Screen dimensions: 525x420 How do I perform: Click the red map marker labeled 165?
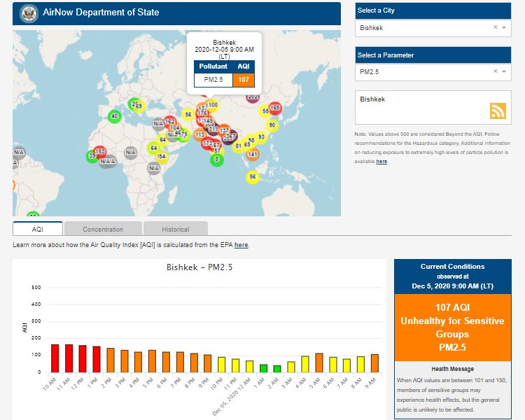pos(275,108)
